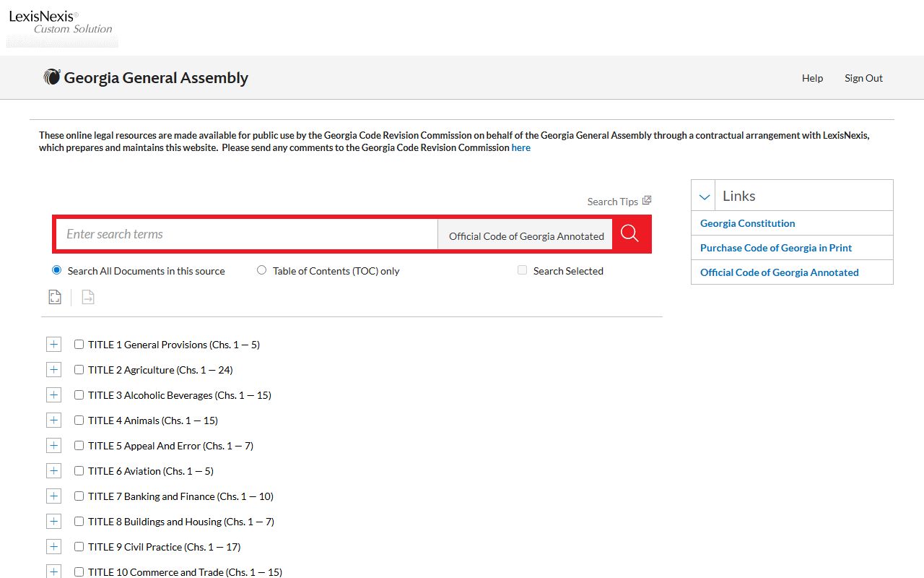Click the Enter search terms field
Viewport: 924px width, 578px height.
(x=247, y=234)
